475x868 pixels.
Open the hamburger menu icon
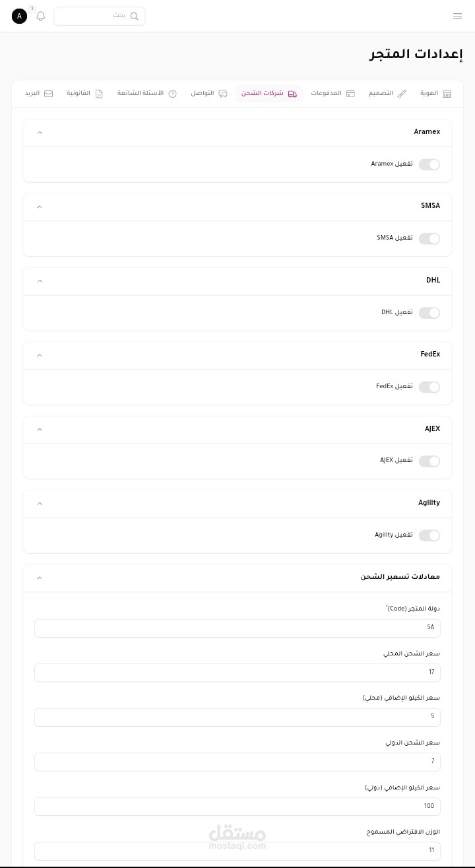pos(458,16)
